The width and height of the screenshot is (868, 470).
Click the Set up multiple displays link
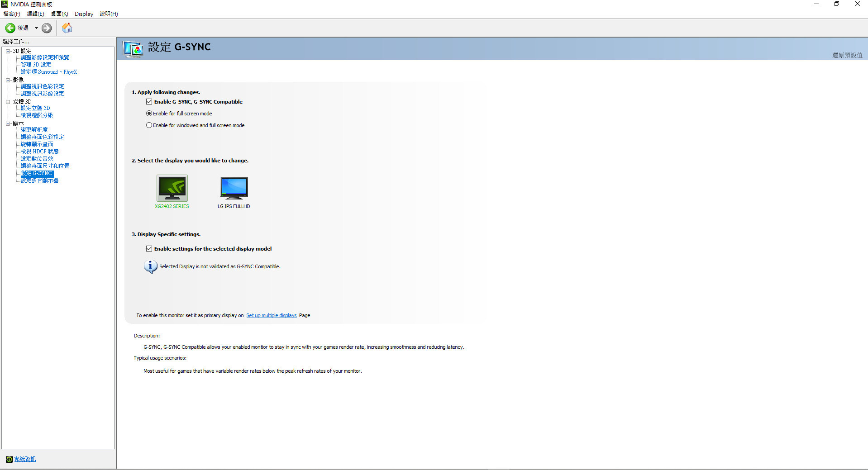pos(271,316)
